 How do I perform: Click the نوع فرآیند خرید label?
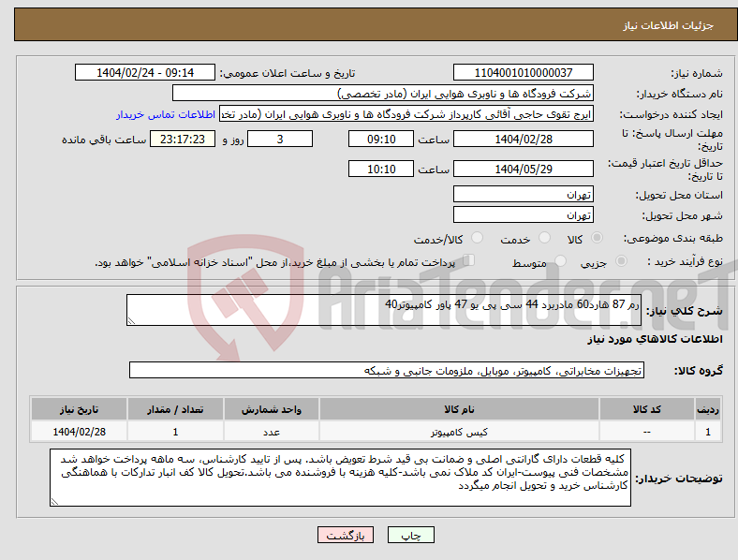pyautogui.click(x=685, y=261)
